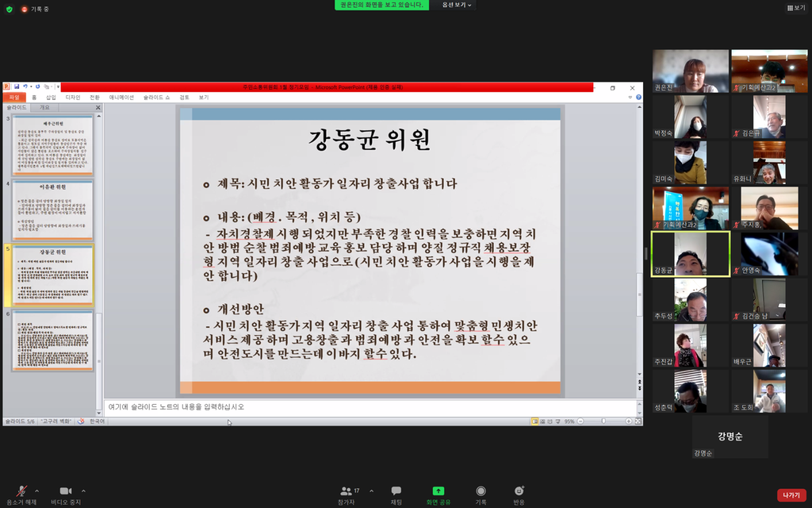Image resolution: width=812 pixels, height=508 pixels.
Task: Select normal view icon in status bar
Action: (534, 421)
